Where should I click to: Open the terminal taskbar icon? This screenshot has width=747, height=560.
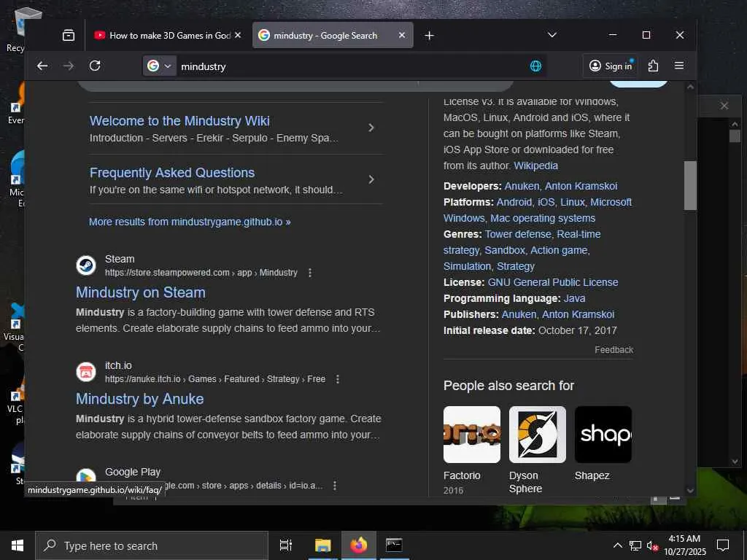tap(394, 545)
